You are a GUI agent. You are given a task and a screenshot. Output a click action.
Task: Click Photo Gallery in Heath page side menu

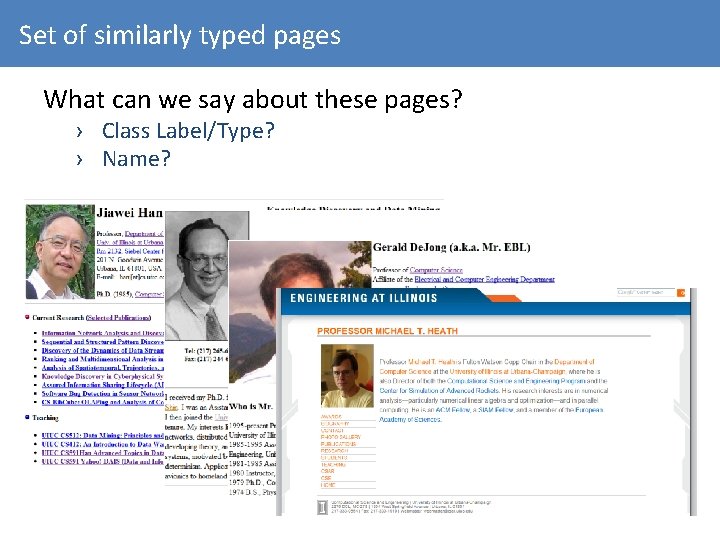(340, 437)
